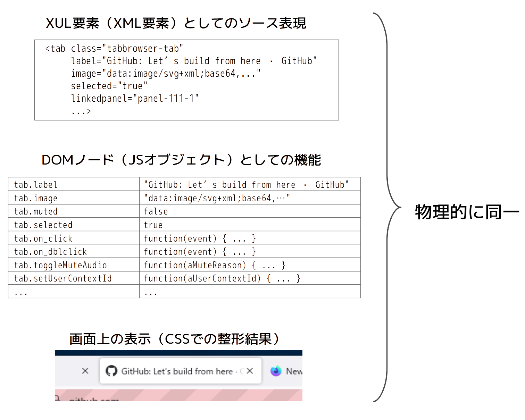525x420 pixels.
Task: Click function(aUserContextId) value cell
Action: point(250,278)
